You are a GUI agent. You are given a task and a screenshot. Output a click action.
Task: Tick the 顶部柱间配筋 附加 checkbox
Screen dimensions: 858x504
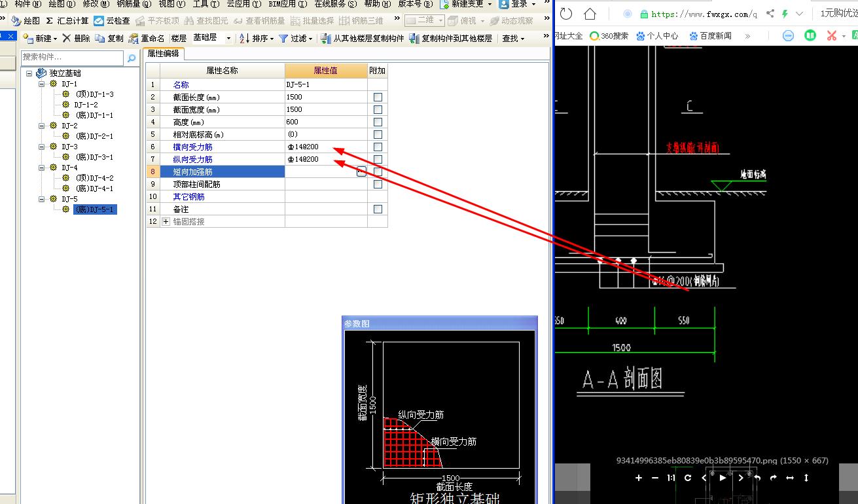pos(378,184)
